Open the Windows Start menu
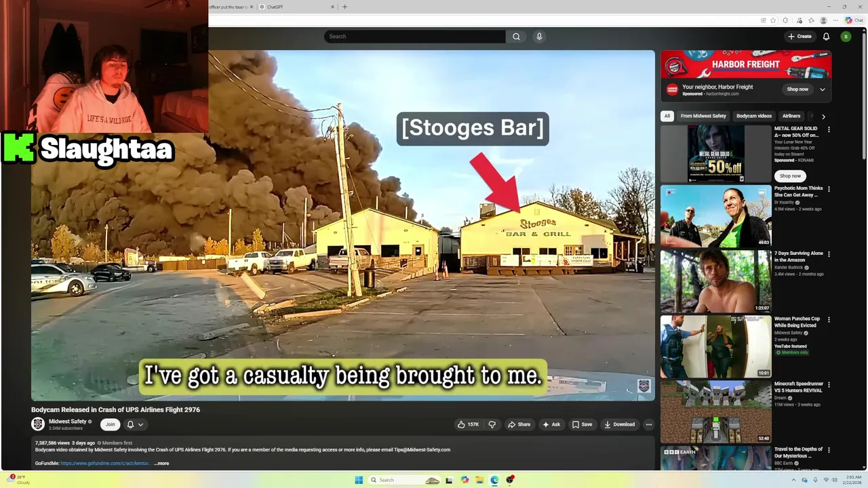Image resolution: width=868 pixels, height=488 pixels. coord(359,480)
